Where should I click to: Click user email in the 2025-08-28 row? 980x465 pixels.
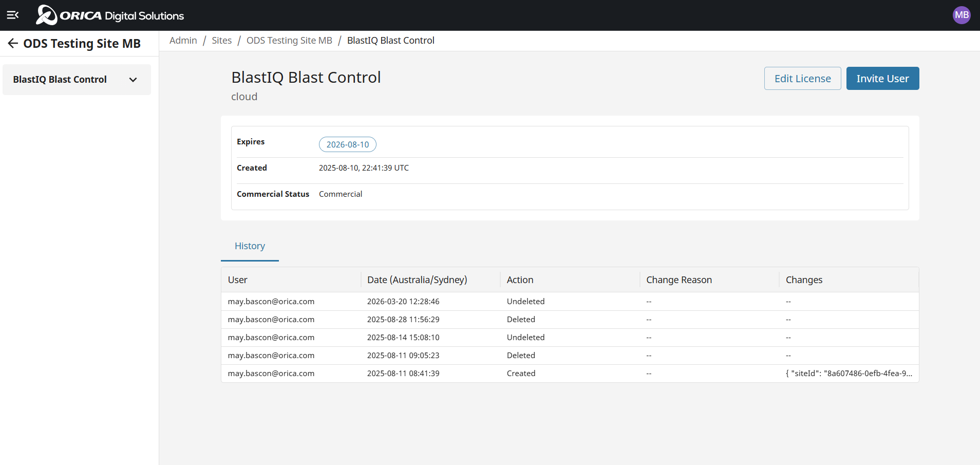click(271, 320)
